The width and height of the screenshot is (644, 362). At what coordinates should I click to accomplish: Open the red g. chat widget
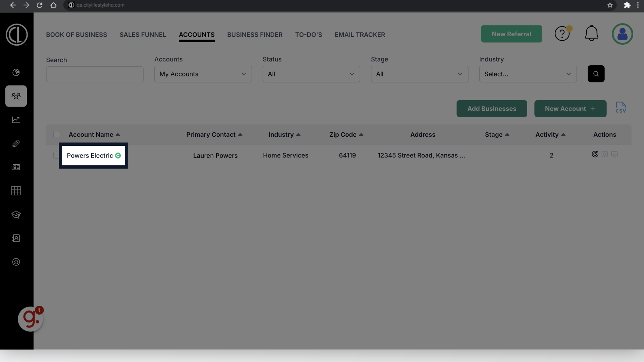[31, 319]
